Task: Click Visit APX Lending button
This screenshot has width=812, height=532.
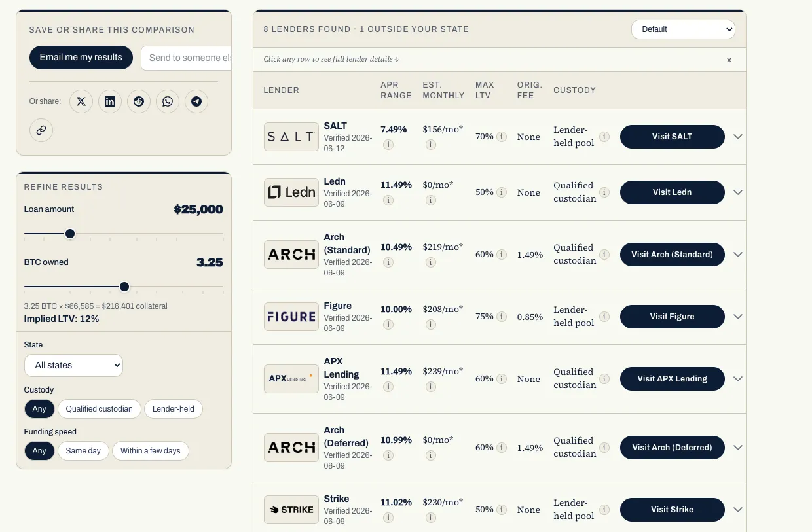Action: click(x=673, y=379)
